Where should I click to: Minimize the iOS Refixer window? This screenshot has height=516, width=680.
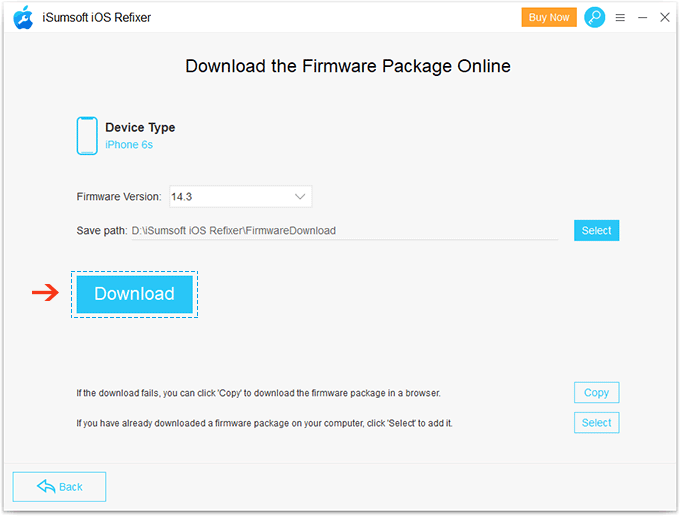pyautogui.click(x=643, y=17)
